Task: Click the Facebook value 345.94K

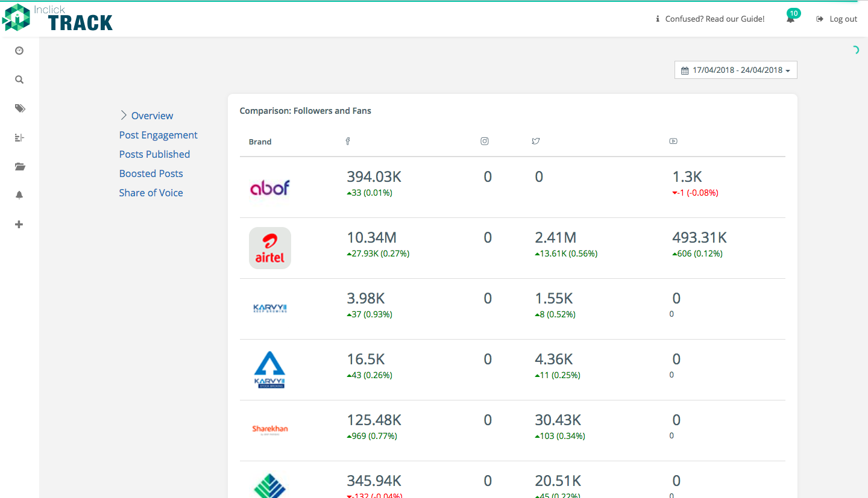Action: pos(374,481)
